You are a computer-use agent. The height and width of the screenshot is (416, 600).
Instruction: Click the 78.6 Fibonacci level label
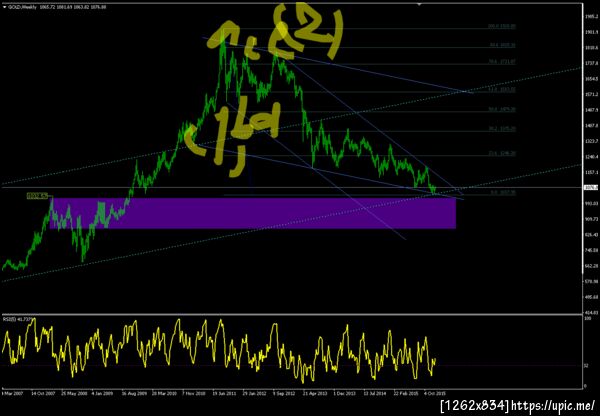click(502, 61)
